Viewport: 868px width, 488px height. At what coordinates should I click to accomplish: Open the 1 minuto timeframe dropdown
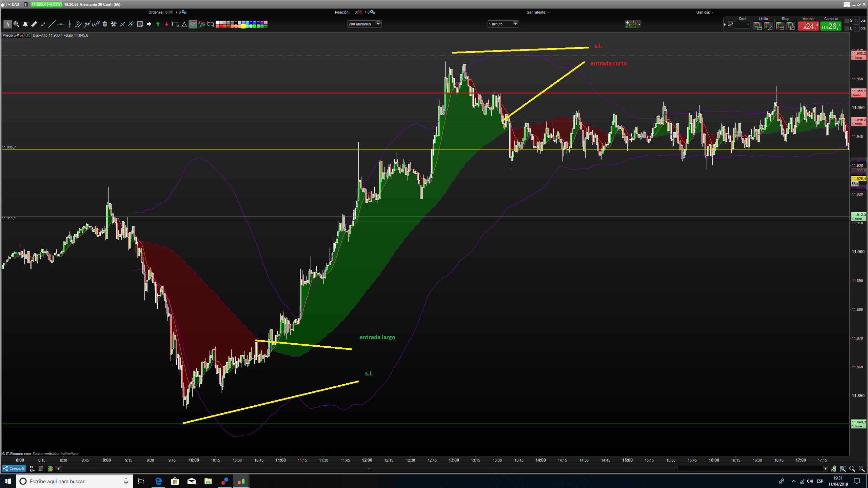[x=515, y=24]
